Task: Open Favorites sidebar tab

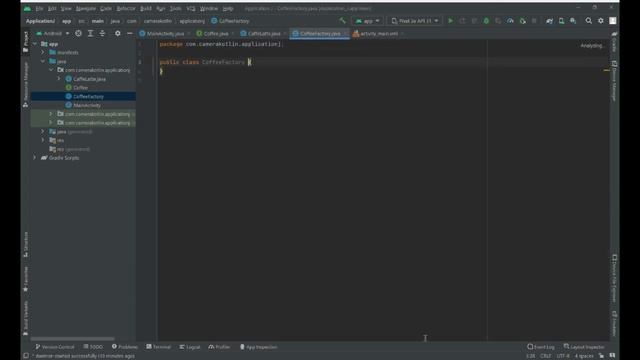Action: point(26,279)
